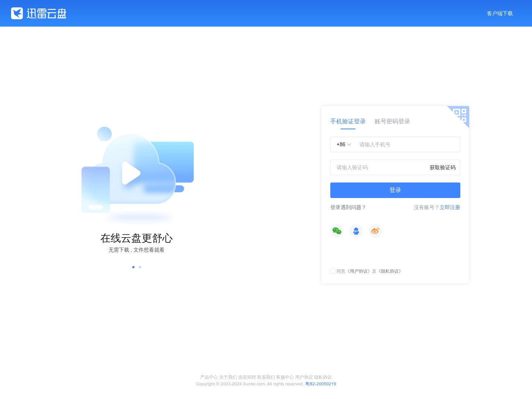Open 客户端下载 link in header
This screenshot has width=532, height=399.
coord(500,13)
